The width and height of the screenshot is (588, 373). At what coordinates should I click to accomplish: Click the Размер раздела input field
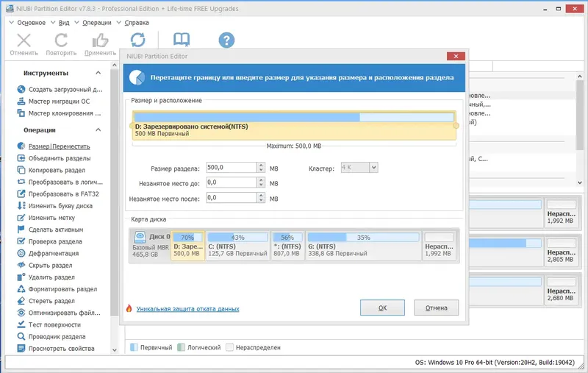tap(232, 167)
